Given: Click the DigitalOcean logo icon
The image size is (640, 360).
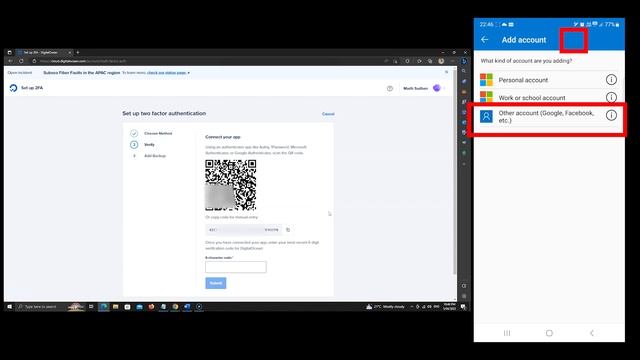Looking at the screenshot, I should pos(13,88).
